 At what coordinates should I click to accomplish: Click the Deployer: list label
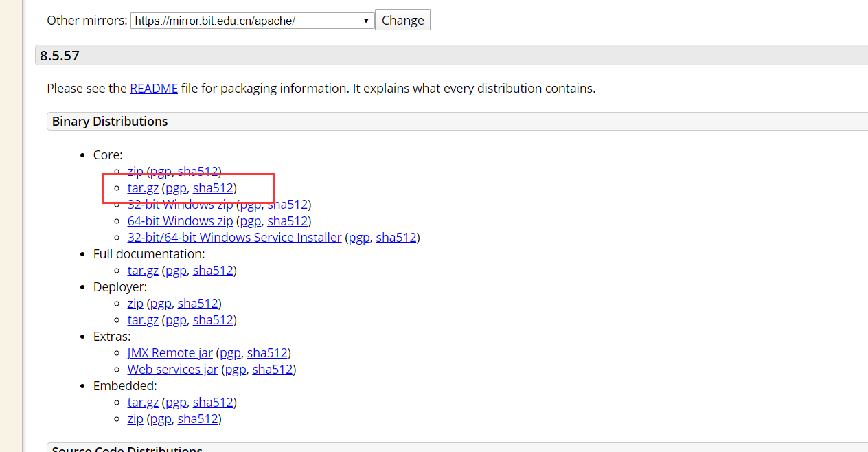[x=120, y=287]
